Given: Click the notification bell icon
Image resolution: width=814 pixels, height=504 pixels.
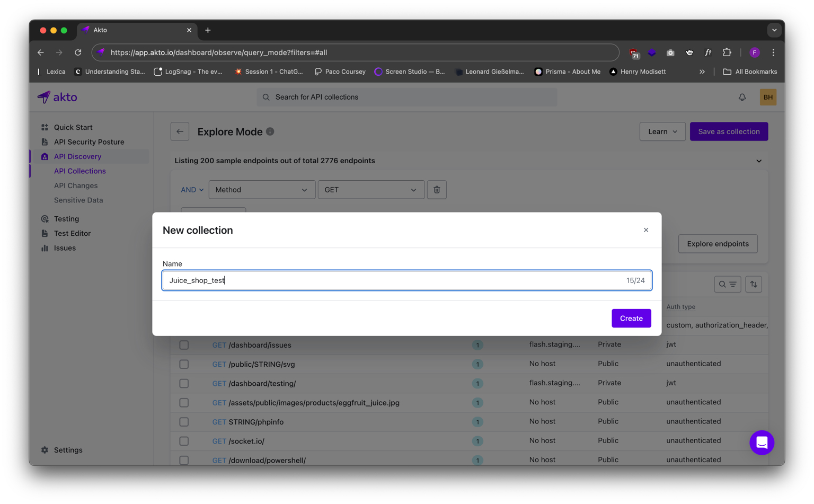Looking at the screenshot, I should click(742, 97).
